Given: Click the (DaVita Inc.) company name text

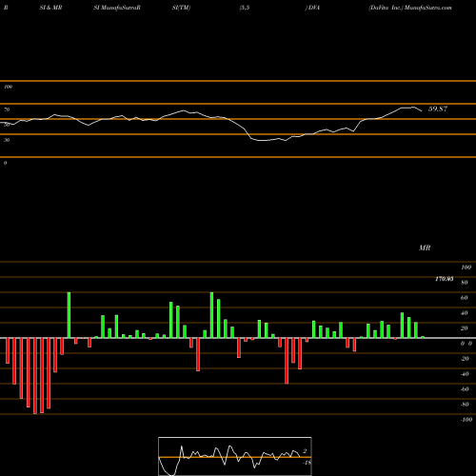Looking at the screenshot, I should point(386,8).
